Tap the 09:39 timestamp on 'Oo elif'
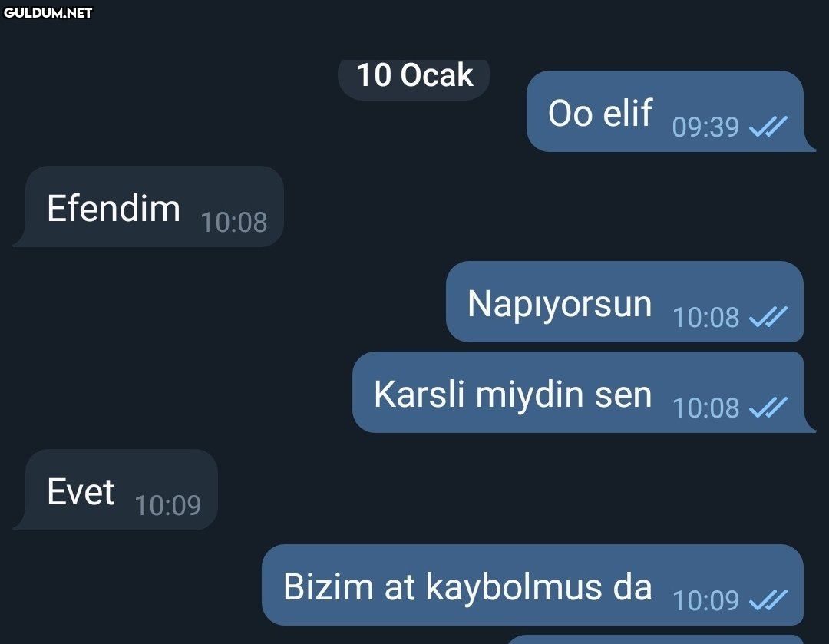Screen dimensions: 829x644 pyautogui.click(x=705, y=127)
